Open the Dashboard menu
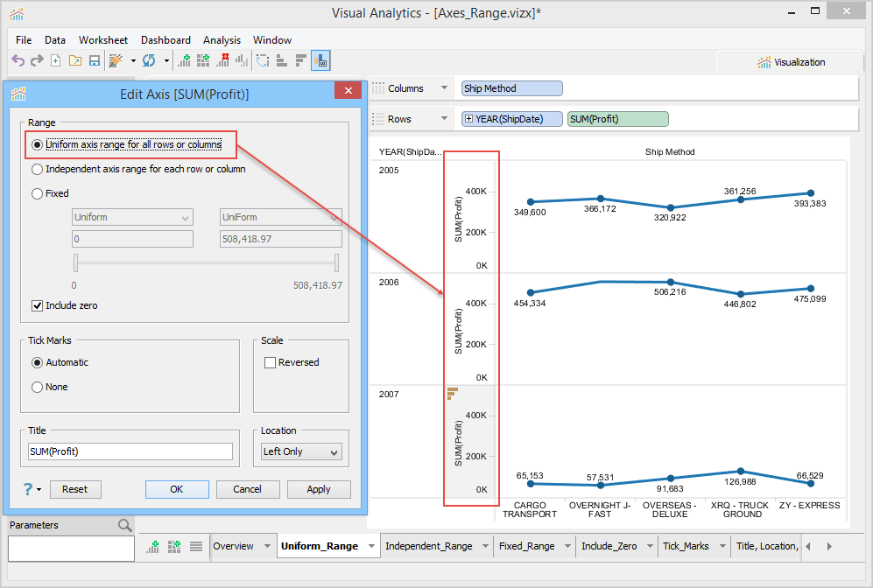 [x=165, y=40]
